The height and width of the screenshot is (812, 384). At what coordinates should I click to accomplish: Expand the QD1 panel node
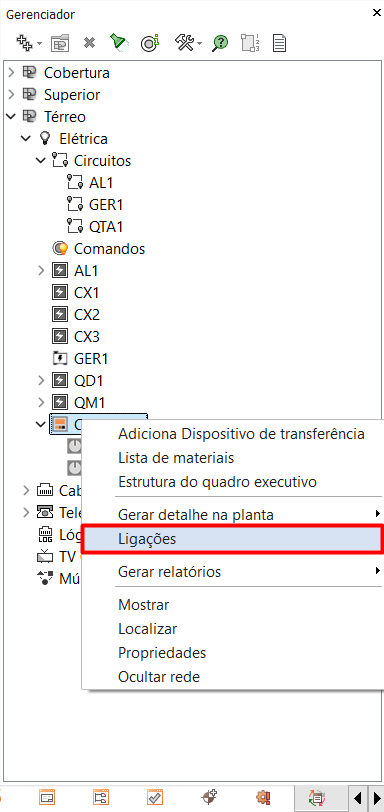42,381
